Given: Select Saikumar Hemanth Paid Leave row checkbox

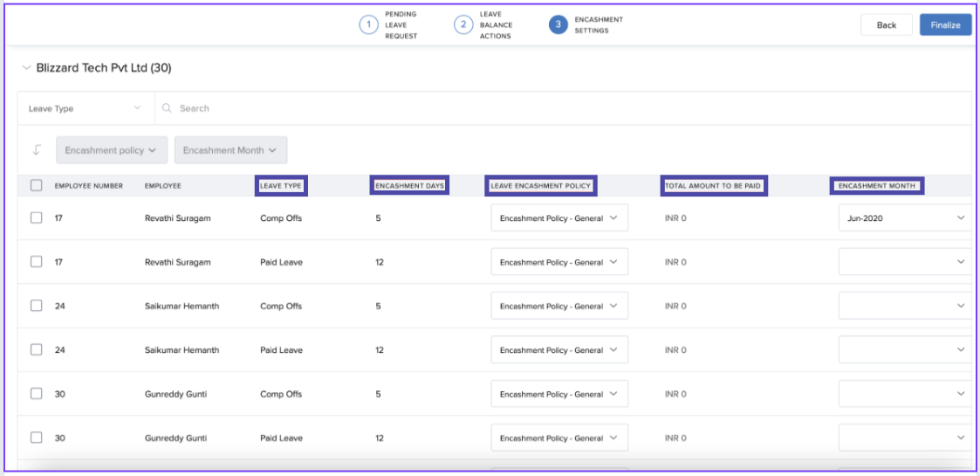Looking at the screenshot, I should pos(36,350).
